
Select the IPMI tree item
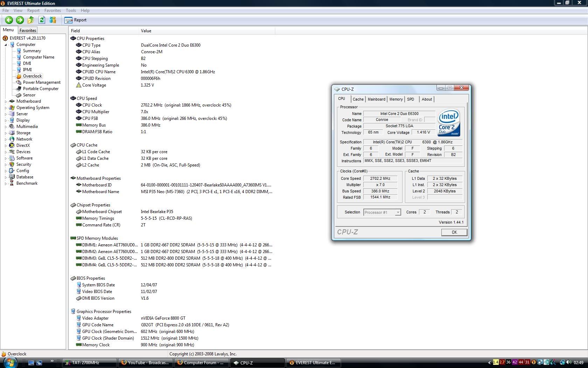coord(27,70)
